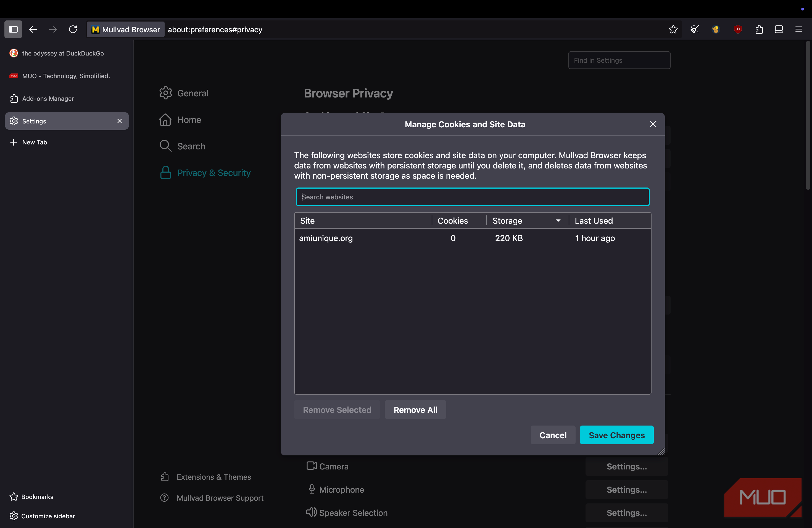Open Bookmarks in the sidebar

[31, 497]
